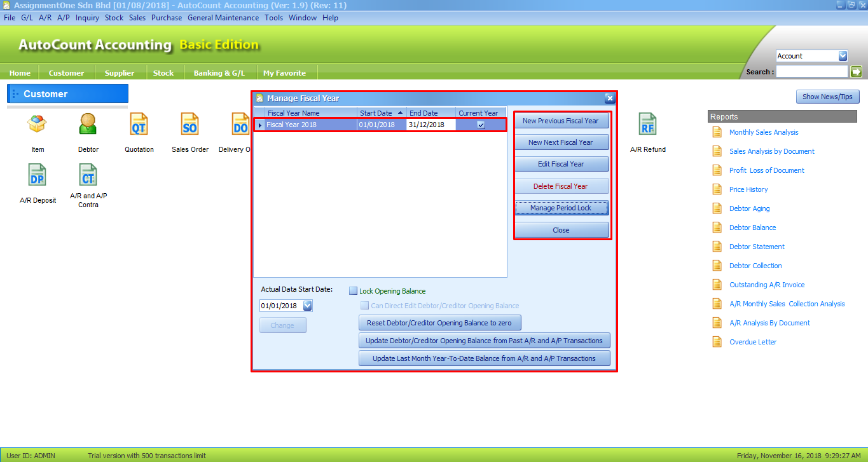The width and height of the screenshot is (868, 462).
Task: Click the Overdue Letter report icon
Action: click(x=717, y=342)
